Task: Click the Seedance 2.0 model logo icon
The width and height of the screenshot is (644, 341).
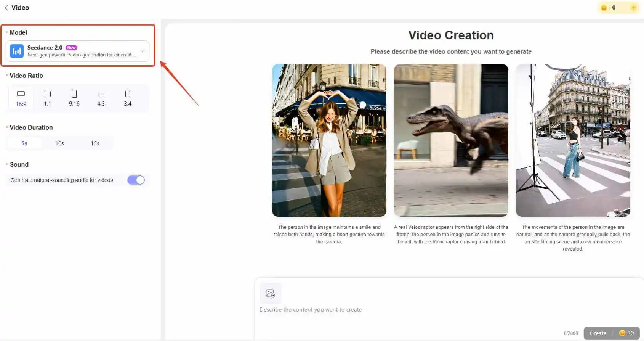Action: 17,51
